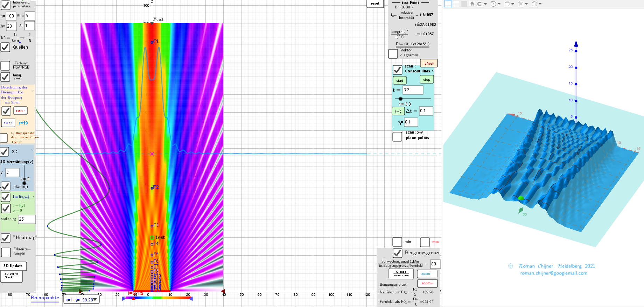Click the n= input field showing 100
644x307 pixels.
coord(11,16)
